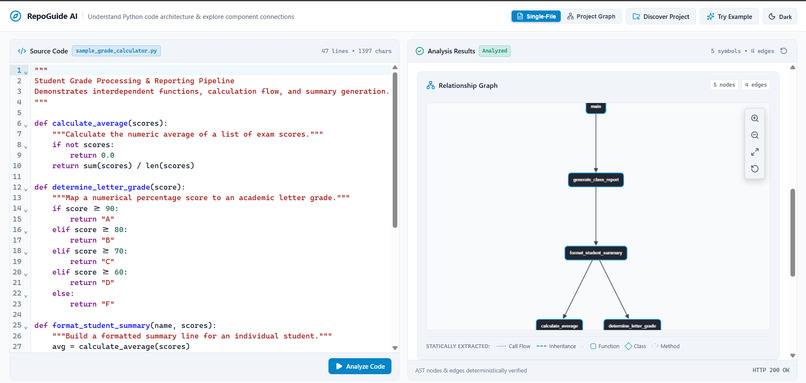Click the Call Flow legend line
This screenshot has height=383, width=806.
[x=501, y=346]
